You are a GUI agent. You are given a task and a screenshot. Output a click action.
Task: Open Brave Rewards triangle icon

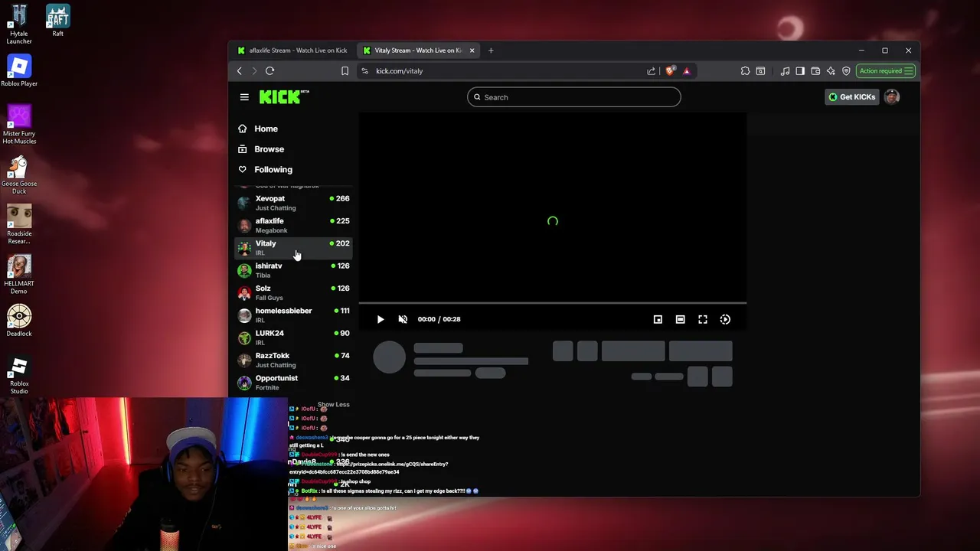point(686,71)
